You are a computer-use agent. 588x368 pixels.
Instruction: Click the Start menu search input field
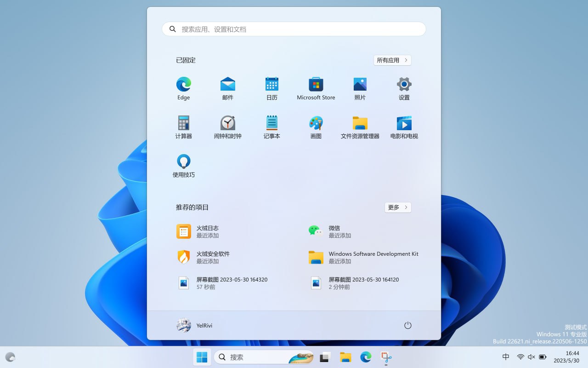point(294,29)
